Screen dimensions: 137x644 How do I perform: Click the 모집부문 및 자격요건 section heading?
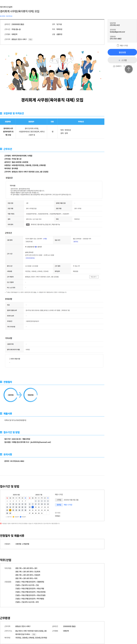[14, 114]
